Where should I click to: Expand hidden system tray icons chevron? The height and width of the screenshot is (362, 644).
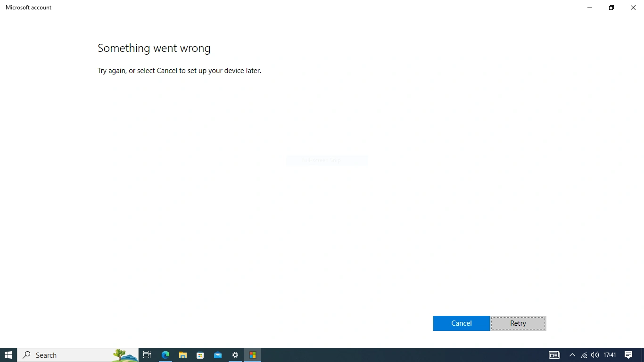pyautogui.click(x=572, y=355)
